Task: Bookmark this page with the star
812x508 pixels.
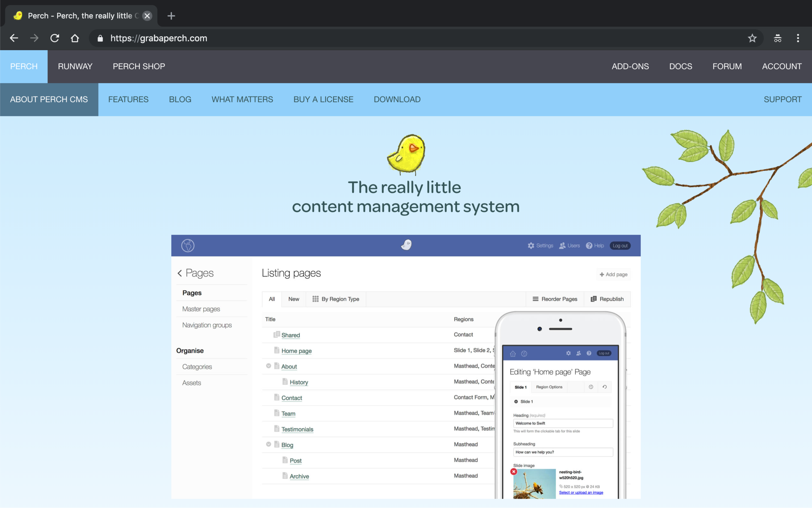Action: pos(752,38)
